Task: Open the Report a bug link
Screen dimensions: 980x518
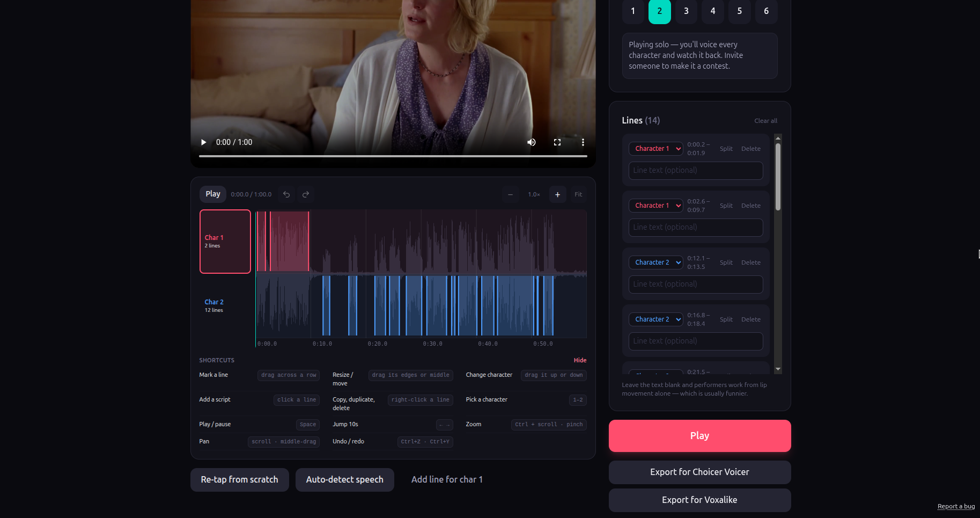Action: [956, 506]
